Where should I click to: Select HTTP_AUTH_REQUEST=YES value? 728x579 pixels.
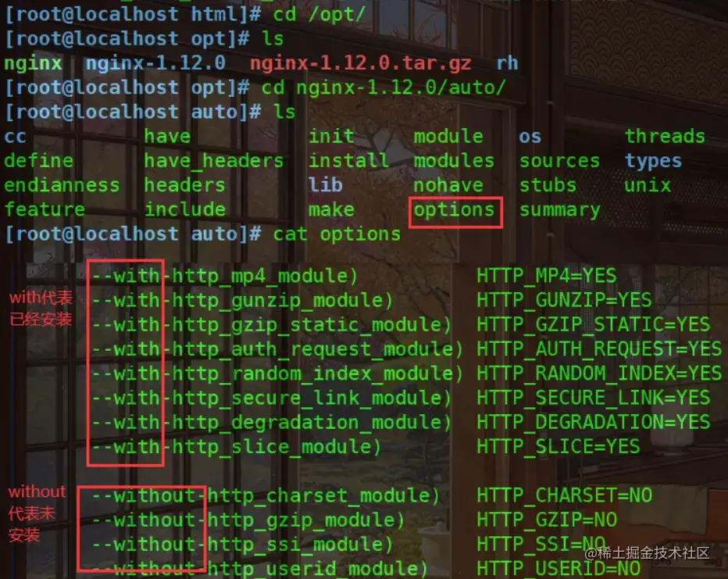coord(599,349)
